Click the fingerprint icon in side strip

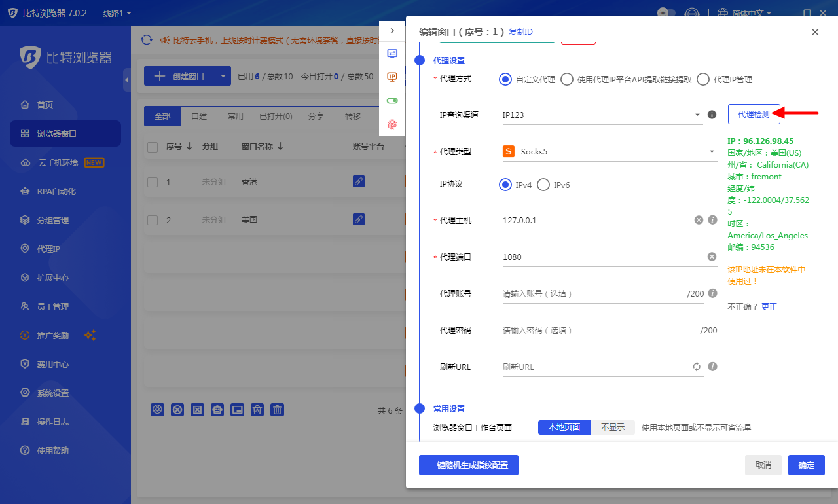[392, 124]
